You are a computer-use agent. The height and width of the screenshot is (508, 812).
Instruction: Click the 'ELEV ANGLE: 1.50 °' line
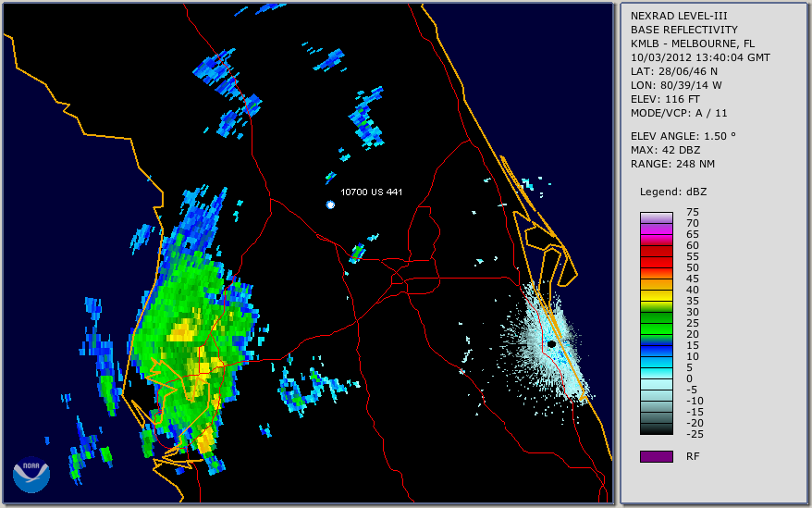(683, 136)
